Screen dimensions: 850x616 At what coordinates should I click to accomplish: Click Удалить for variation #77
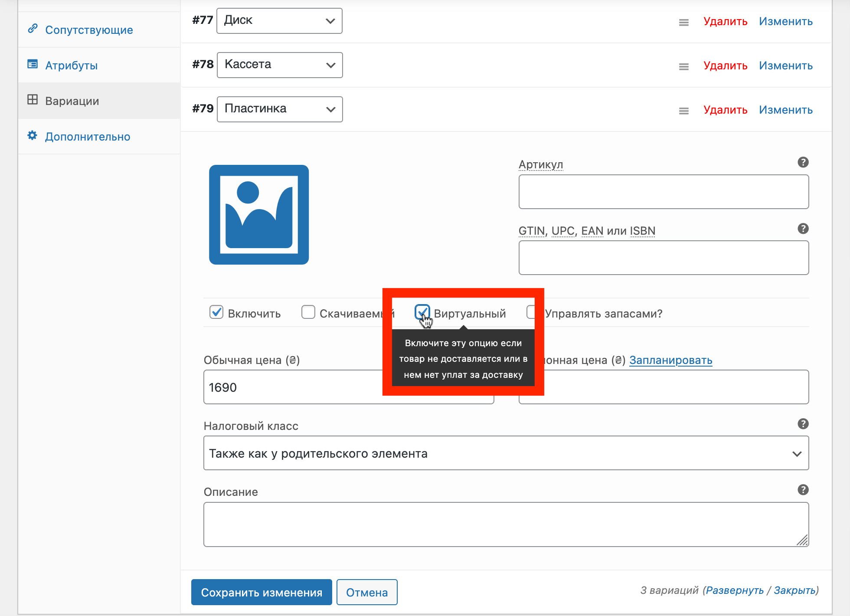coord(726,21)
